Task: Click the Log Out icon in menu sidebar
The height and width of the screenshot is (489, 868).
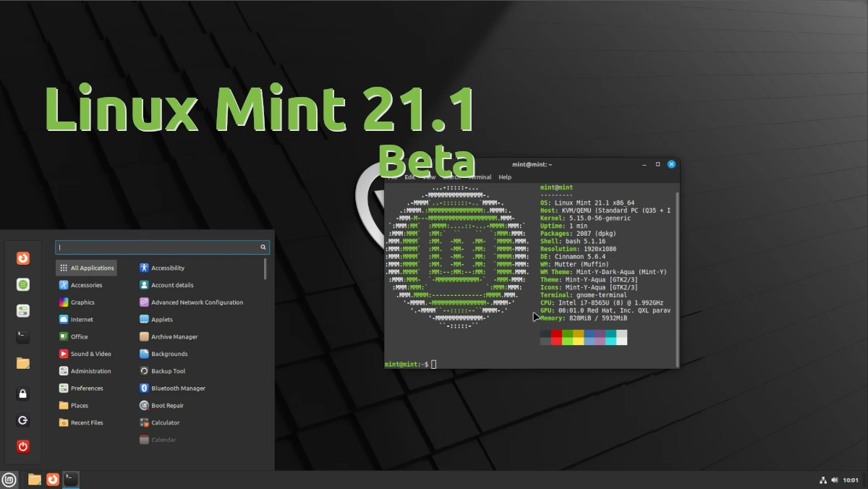Action: click(23, 420)
